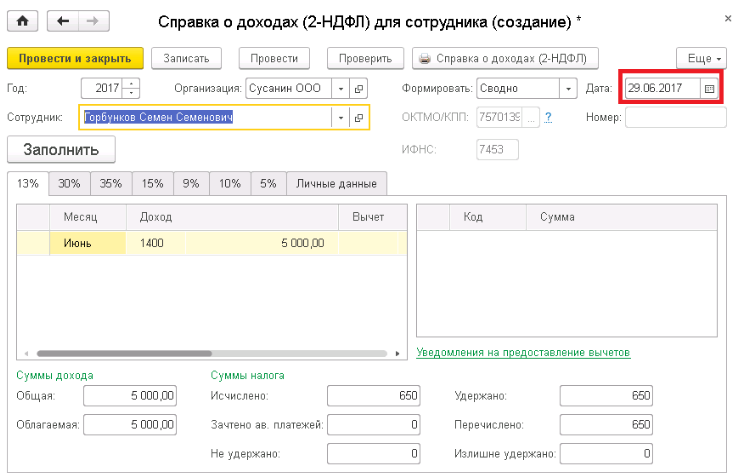Viewport: 733px width, 476px height.
Task: Navigate forward with the right arrow
Action: coord(93,21)
